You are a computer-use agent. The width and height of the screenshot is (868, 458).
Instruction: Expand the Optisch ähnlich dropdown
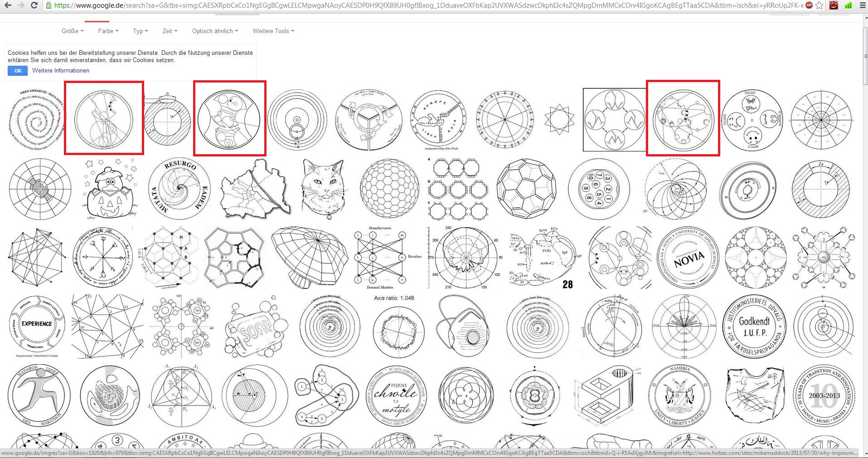pos(215,31)
